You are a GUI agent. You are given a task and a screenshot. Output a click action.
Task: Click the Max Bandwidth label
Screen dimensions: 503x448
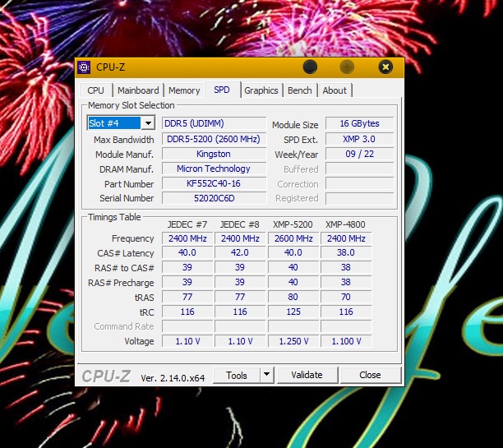tap(124, 140)
